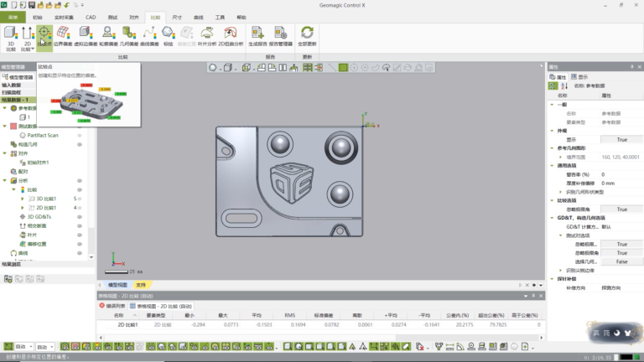
Task: Select the 错误列表 tab in table view
Action: click(112, 306)
